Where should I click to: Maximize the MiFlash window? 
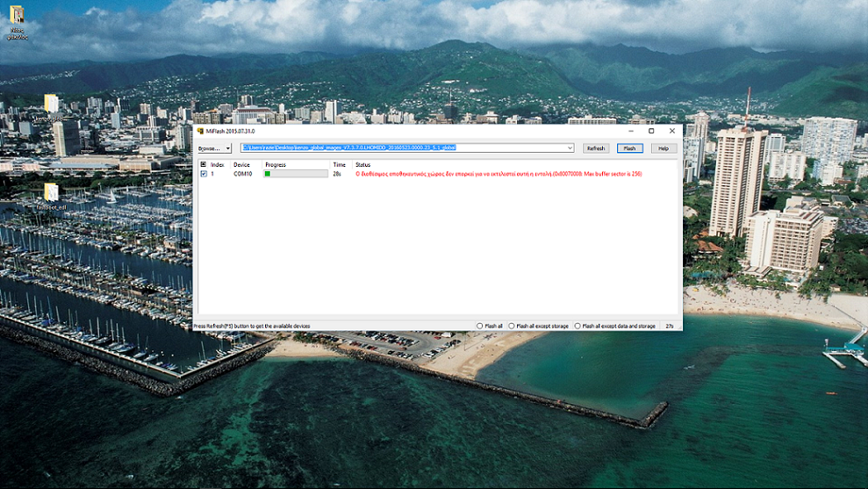651,131
